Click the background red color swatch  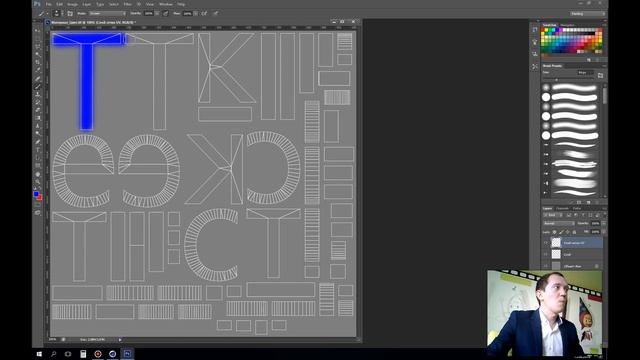40,198
